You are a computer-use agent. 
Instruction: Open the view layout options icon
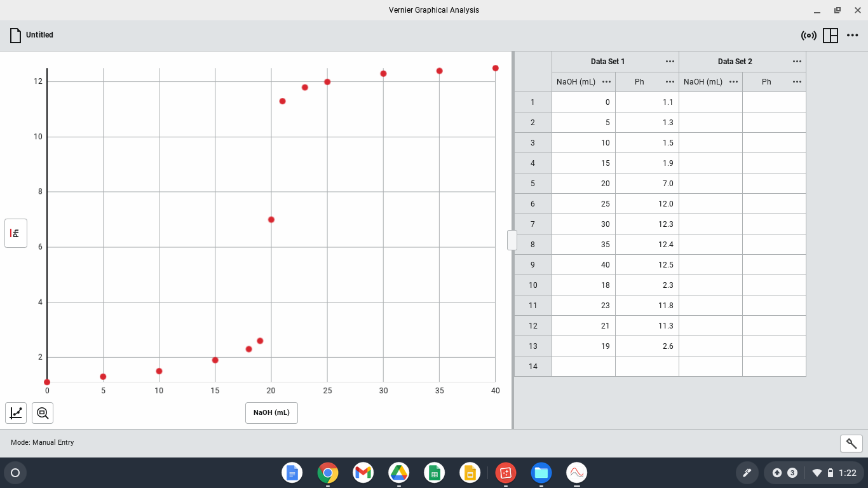pos(831,36)
